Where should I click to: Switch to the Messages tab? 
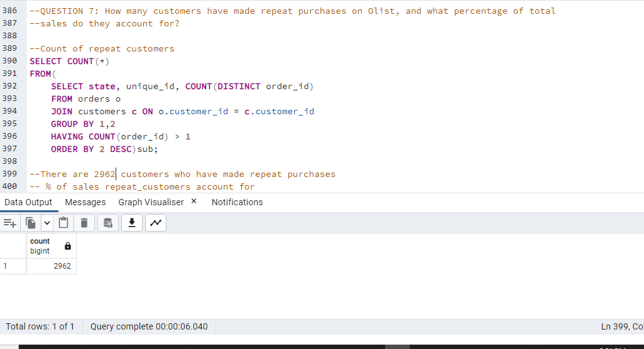click(85, 202)
